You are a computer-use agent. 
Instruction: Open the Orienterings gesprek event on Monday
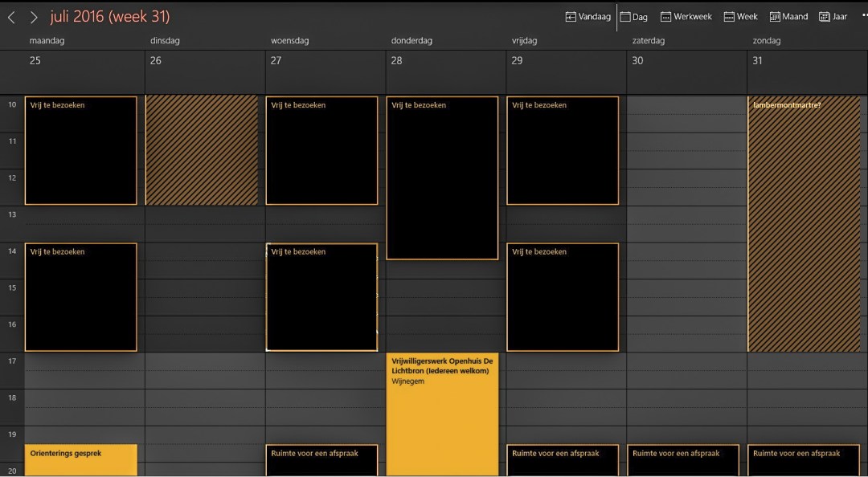coord(80,459)
